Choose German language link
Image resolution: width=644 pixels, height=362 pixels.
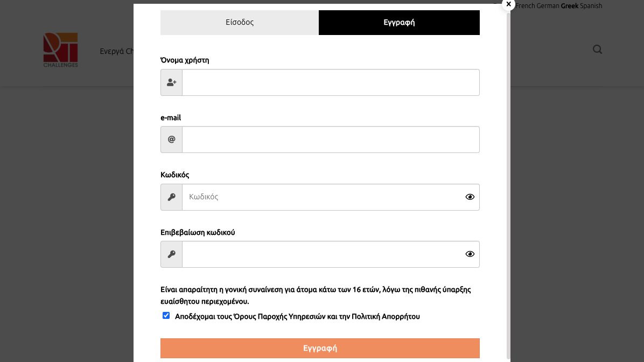coord(548,6)
